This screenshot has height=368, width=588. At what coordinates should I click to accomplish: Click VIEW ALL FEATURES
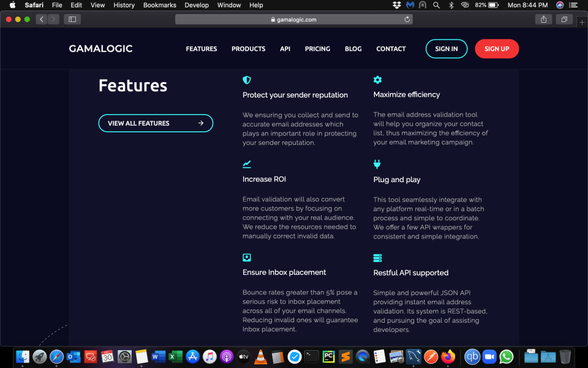156,123
